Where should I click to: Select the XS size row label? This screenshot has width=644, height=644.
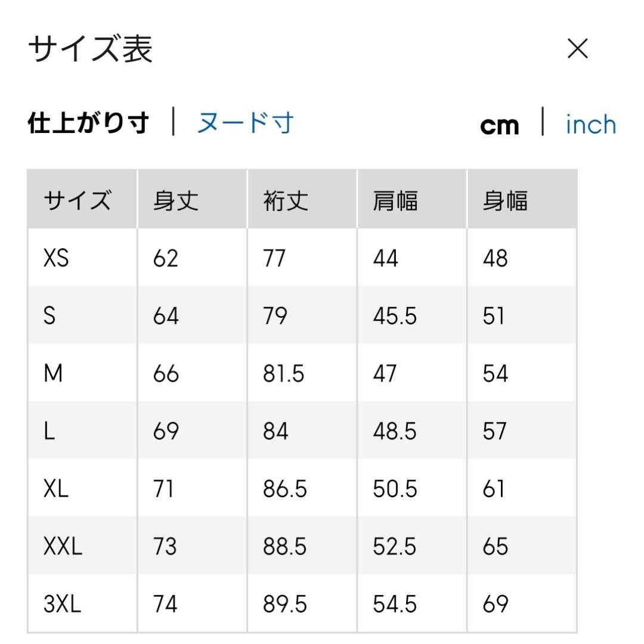[56, 258]
